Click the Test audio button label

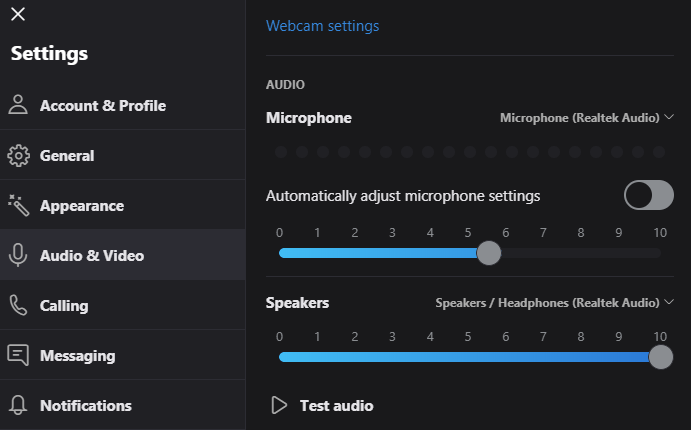[336, 406]
